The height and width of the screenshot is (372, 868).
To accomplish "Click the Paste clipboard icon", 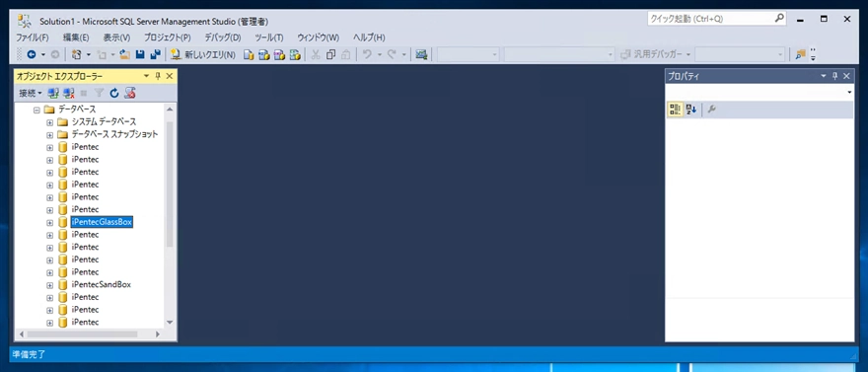I will 345,54.
